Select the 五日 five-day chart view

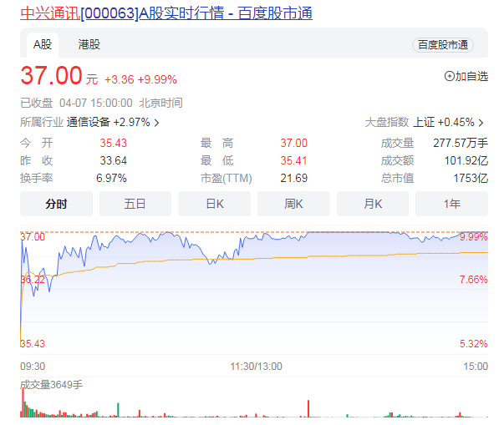[135, 204]
